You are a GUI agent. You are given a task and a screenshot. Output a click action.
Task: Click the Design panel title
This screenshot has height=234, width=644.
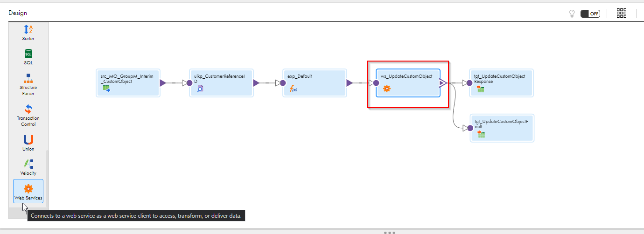point(18,13)
